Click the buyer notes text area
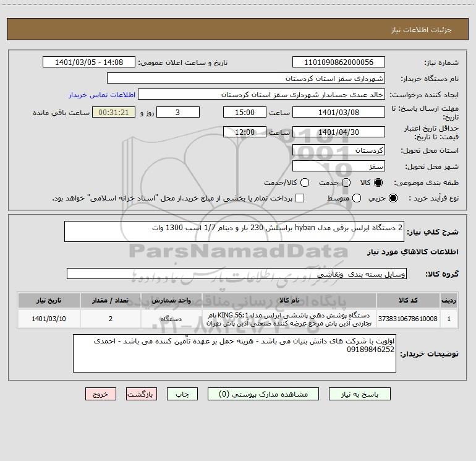The width and height of the screenshot is (476, 461). 234,353
